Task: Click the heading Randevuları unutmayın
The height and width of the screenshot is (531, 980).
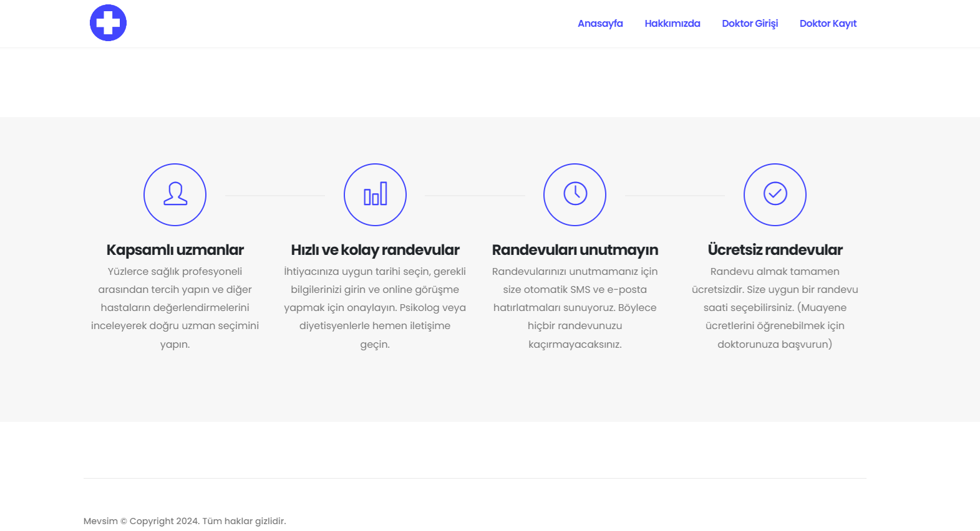Action: (575, 250)
